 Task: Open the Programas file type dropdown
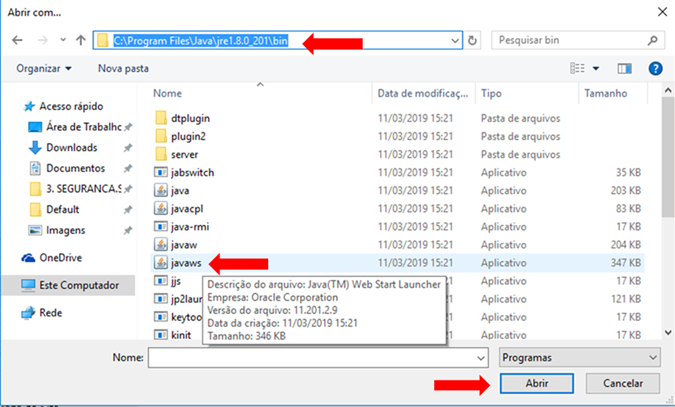(x=579, y=358)
